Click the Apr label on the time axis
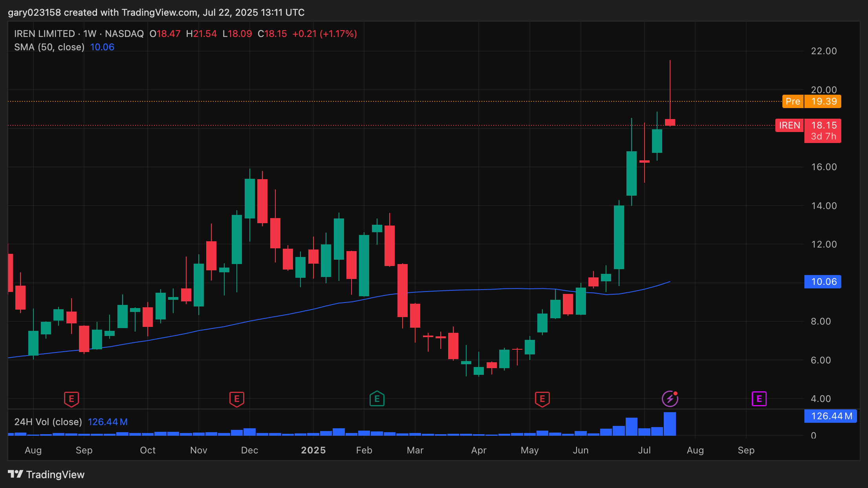Viewport: 868px width, 488px height. (479, 450)
